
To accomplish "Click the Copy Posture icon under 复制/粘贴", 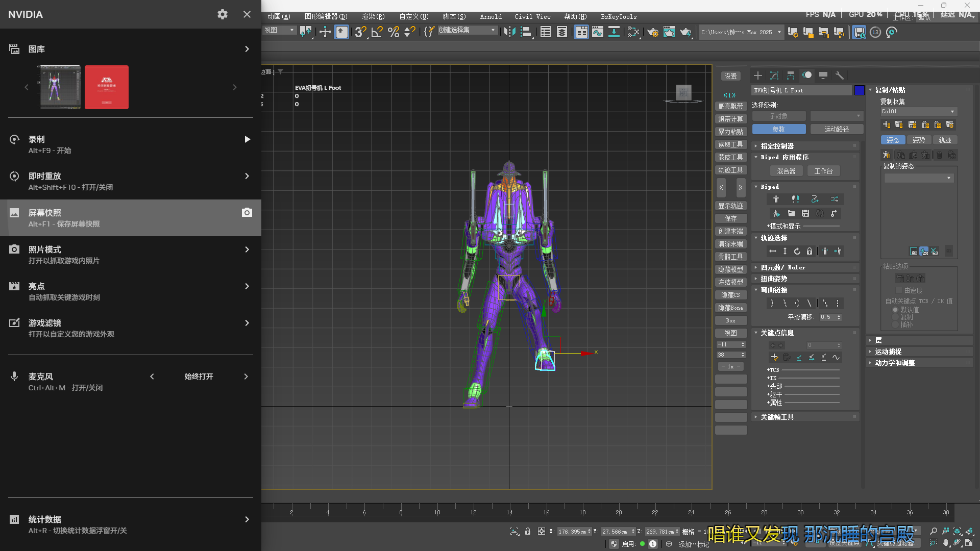I will (x=887, y=155).
